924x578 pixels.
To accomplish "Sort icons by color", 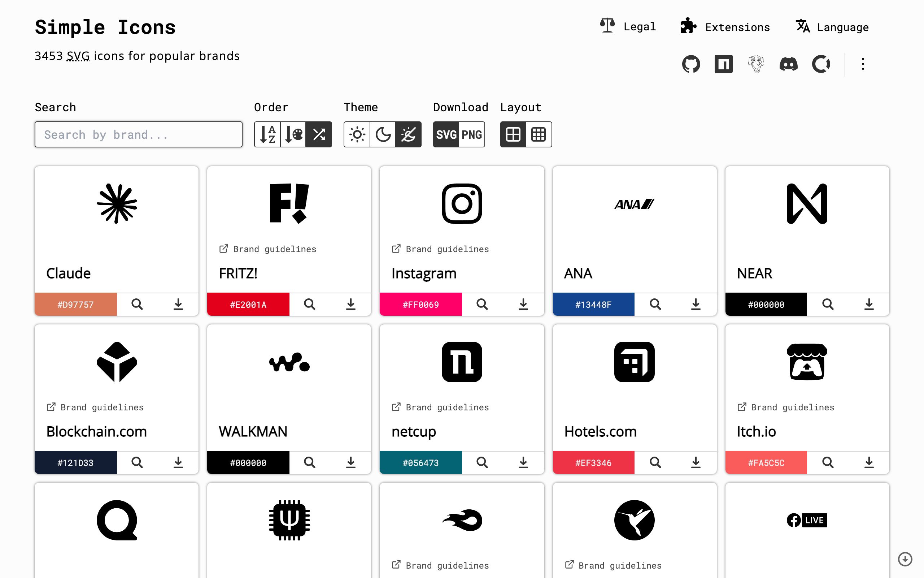I will [293, 134].
